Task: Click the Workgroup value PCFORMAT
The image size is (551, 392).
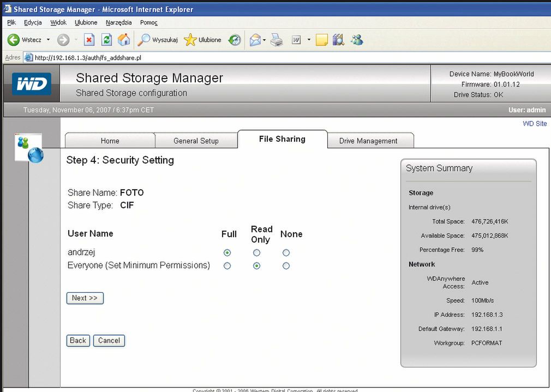Action: [487, 343]
